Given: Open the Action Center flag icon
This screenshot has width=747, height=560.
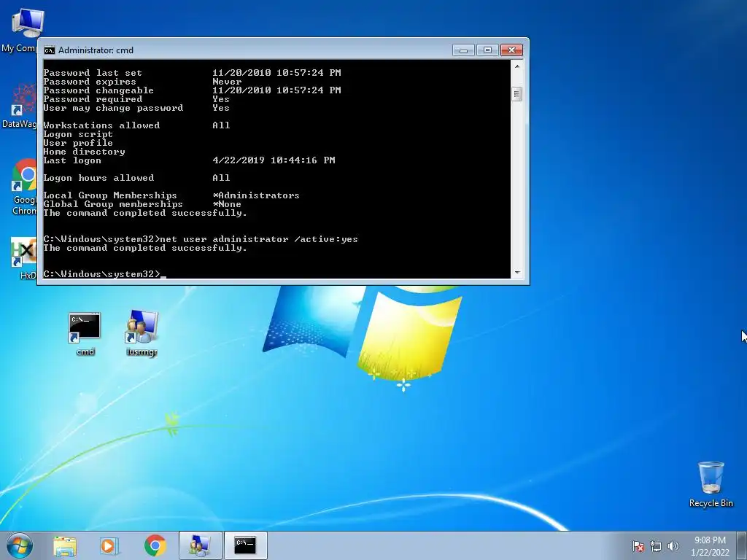Looking at the screenshot, I should coord(638,546).
